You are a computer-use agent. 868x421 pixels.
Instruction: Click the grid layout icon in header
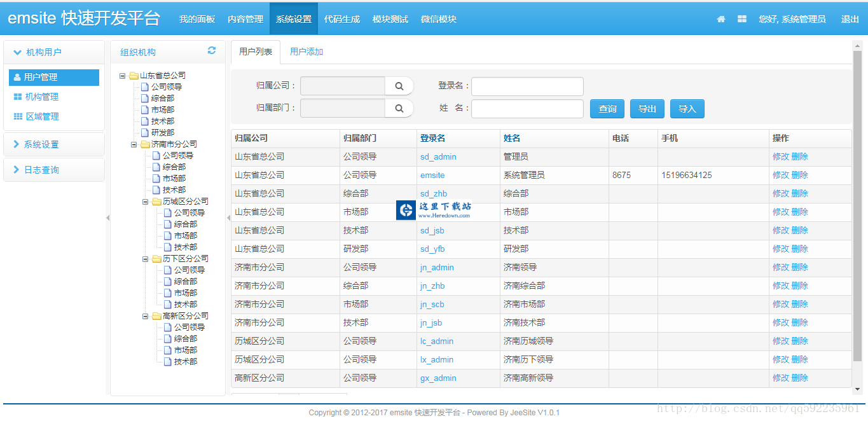(741, 19)
